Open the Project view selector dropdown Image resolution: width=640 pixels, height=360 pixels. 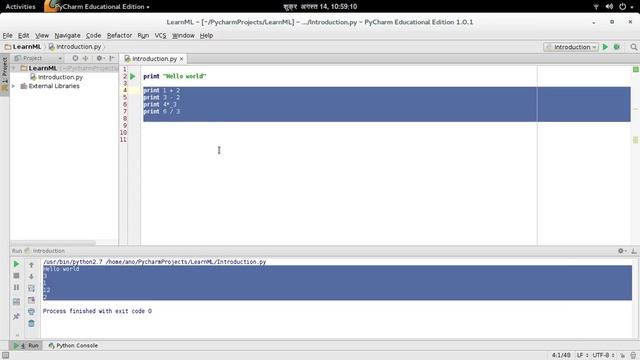pyautogui.click(x=38, y=58)
